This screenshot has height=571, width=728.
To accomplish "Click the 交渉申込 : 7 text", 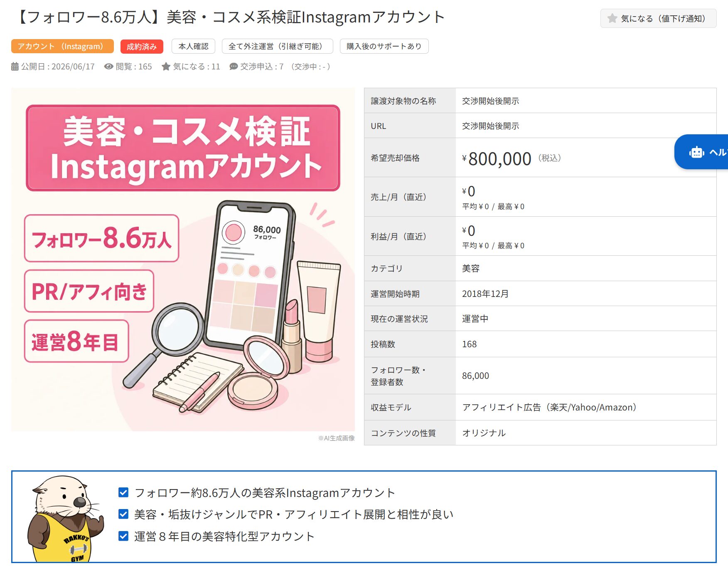I will click(262, 67).
